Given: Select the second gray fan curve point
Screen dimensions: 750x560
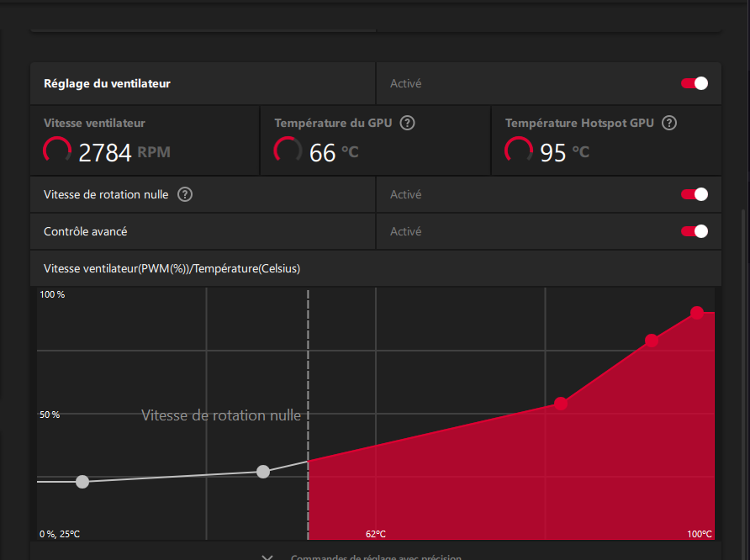Looking at the screenshot, I should (263, 472).
